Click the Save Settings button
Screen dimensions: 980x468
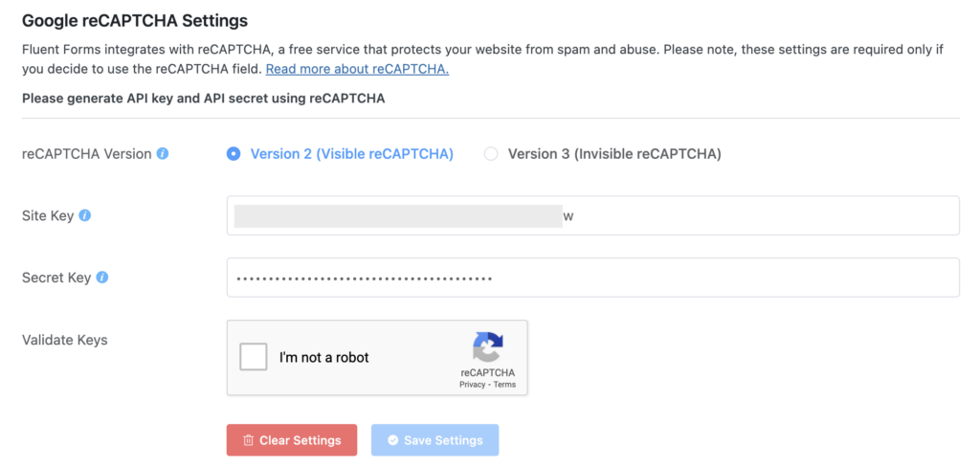coord(435,440)
